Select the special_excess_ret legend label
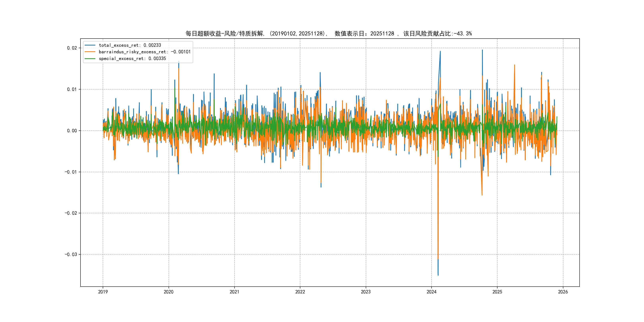The height and width of the screenshot is (322, 644). click(x=132, y=58)
